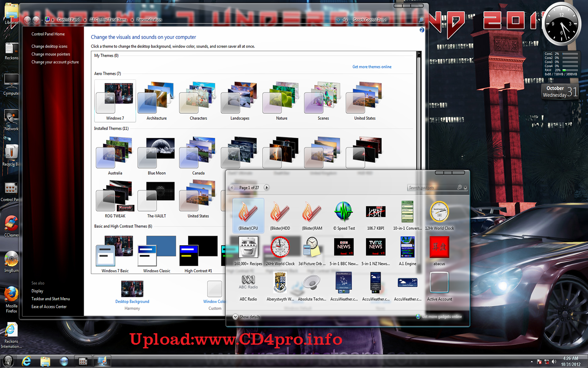Screen dimensions: 588x368
Task: Open the Recycle Bin desktop icon
Action: [x=11, y=155]
